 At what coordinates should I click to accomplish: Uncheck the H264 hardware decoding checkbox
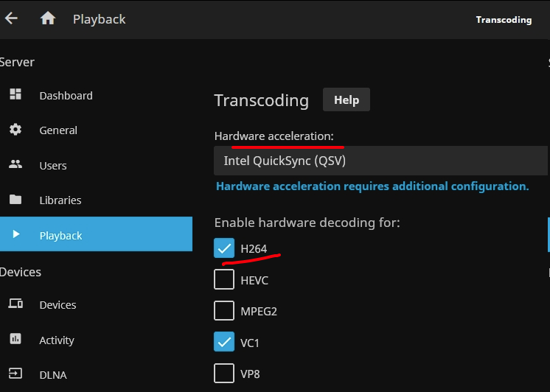point(224,248)
